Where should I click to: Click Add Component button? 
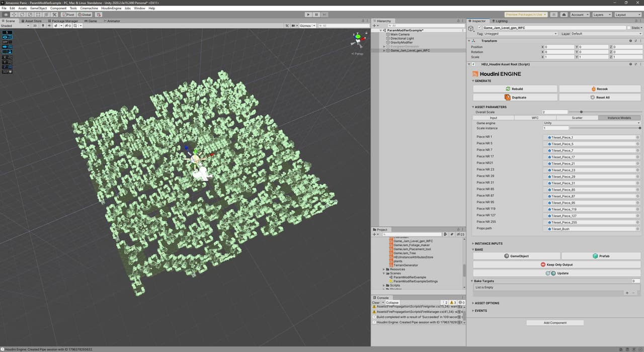pos(555,323)
